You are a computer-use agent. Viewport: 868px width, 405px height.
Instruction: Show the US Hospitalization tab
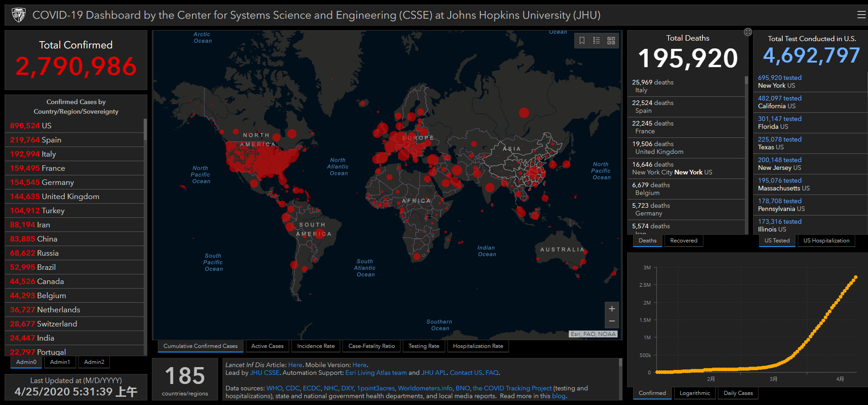tap(826, 241)
